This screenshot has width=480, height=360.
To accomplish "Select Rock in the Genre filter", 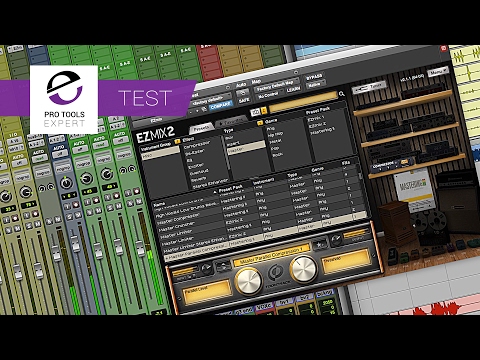I will coord(277,155).
